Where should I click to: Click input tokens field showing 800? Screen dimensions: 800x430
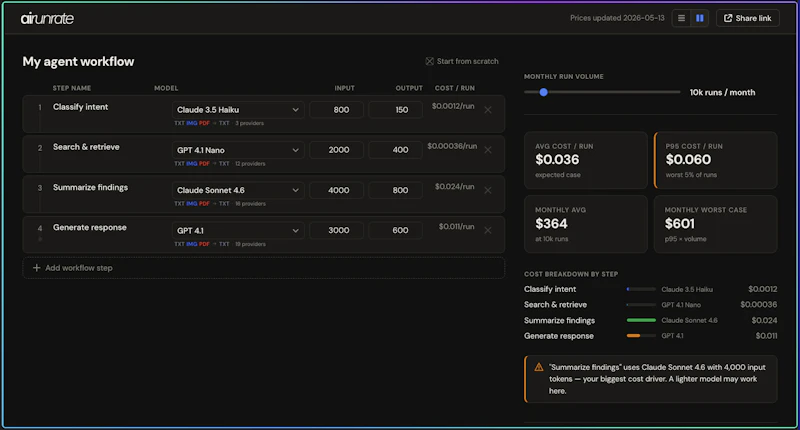coord(336,110)
